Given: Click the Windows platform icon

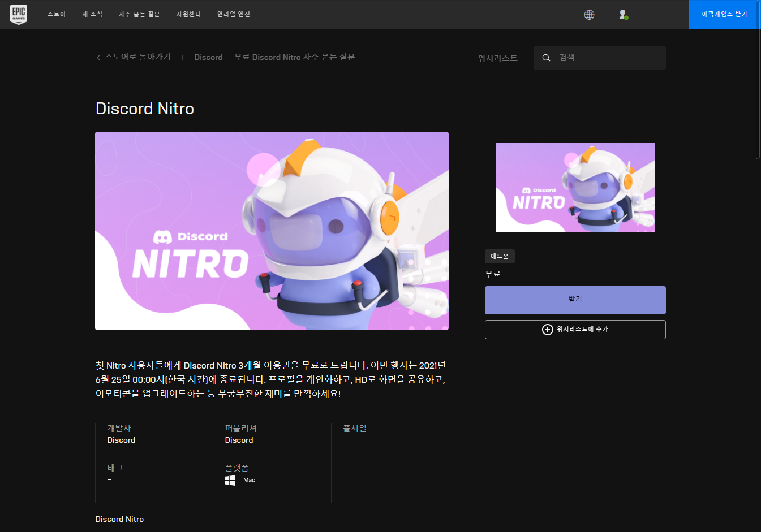Looking at the screenshot, I should [230, 480].
